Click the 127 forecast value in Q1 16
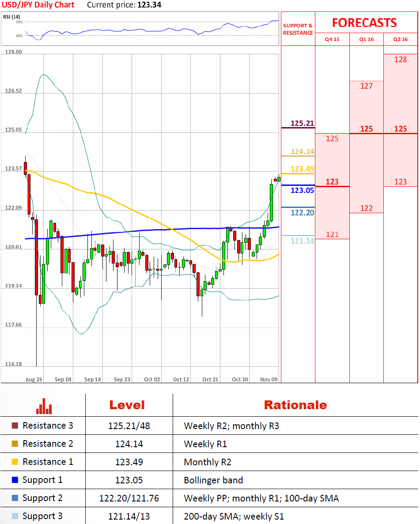The height and width of the screenshot is (524, 420). click(367, 86)
